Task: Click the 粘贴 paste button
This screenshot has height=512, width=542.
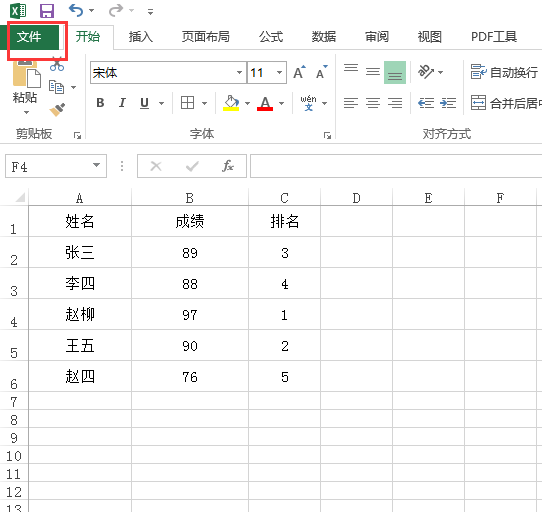Action: point(25,88)
